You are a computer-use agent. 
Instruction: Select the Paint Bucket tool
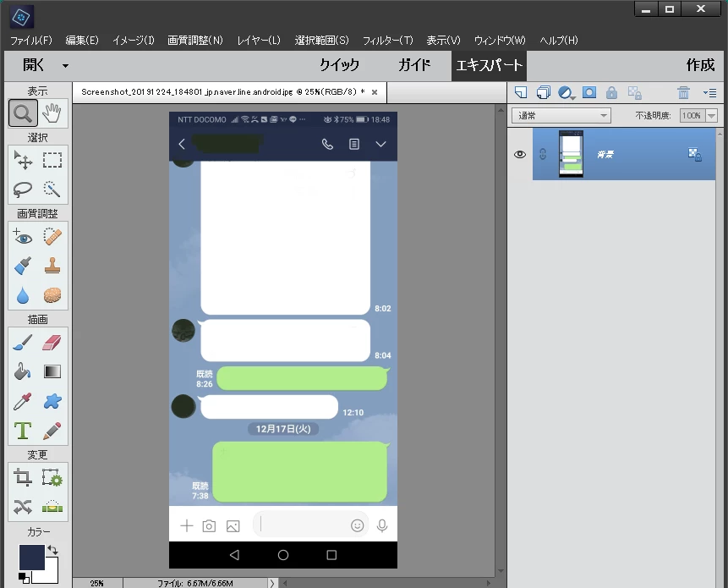(x=23, y=371)
